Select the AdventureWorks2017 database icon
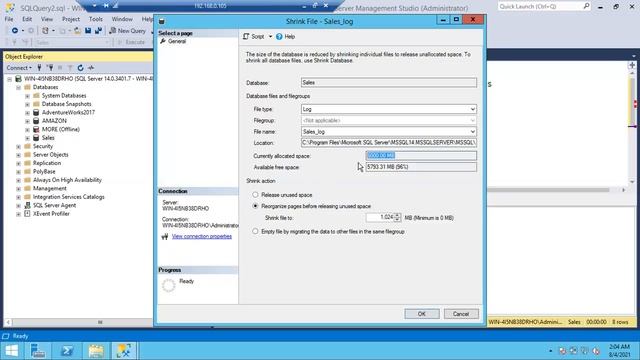Screen dimensions: 640x360 (x=36, y=112)
